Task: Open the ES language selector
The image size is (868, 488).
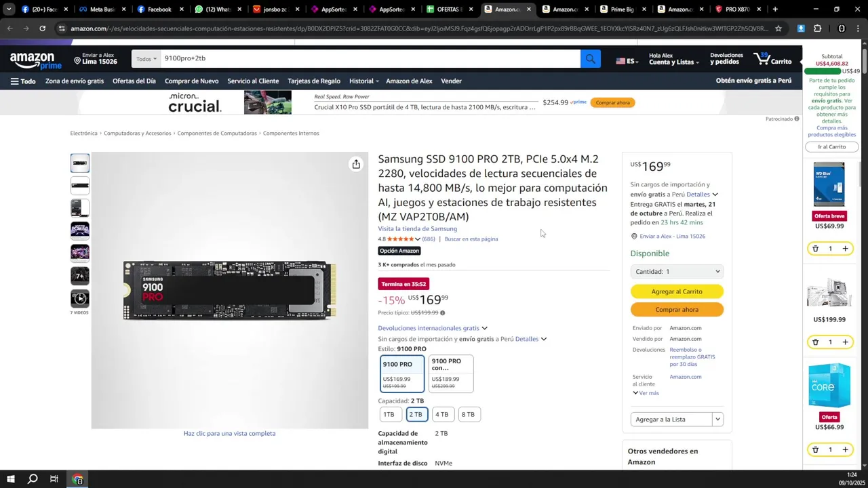Action: point(627,61)
